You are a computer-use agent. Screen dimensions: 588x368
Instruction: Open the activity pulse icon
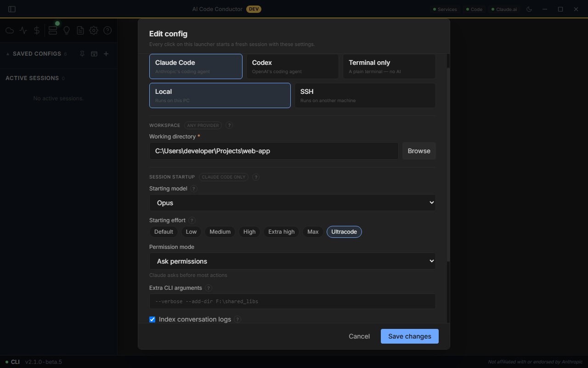(x=23, y=30)
